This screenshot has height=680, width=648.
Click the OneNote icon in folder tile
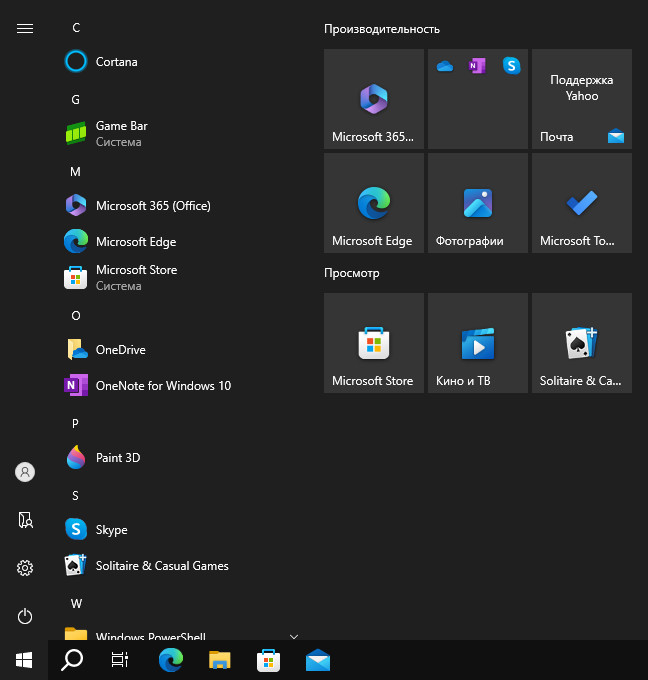pyautogui.click(x=477, y=66)
